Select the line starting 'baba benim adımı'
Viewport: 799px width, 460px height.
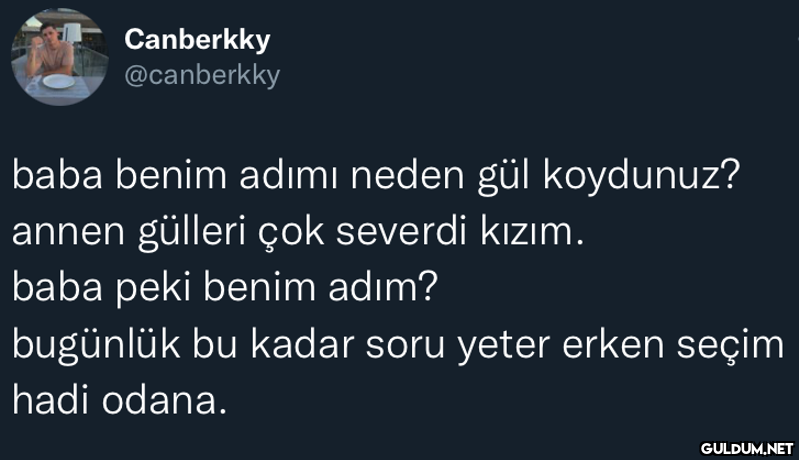376,176
